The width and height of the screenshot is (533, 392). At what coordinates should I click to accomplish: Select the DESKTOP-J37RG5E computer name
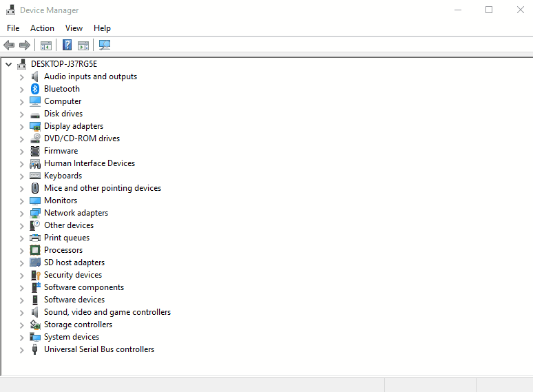point(64,64)
